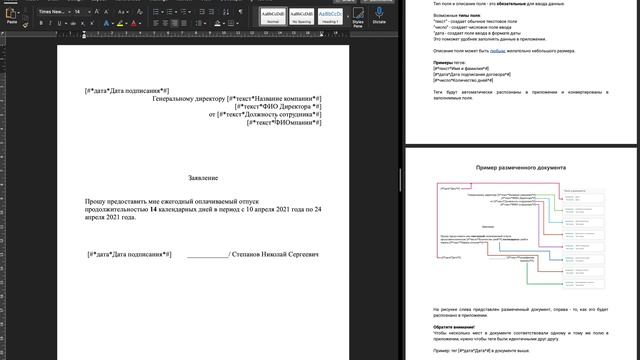Expand the font name dropdown arrow
The image size is (640, 360).
click(70, 12)
